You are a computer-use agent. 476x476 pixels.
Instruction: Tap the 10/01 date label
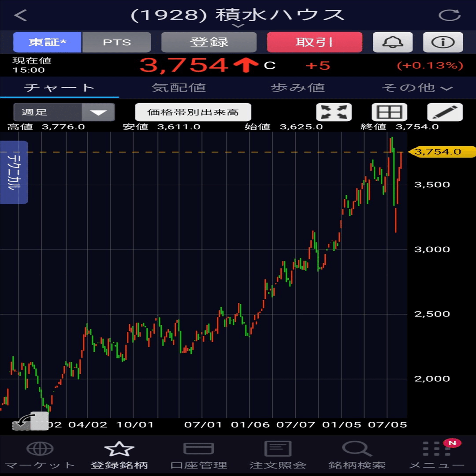tap(135, 424)
